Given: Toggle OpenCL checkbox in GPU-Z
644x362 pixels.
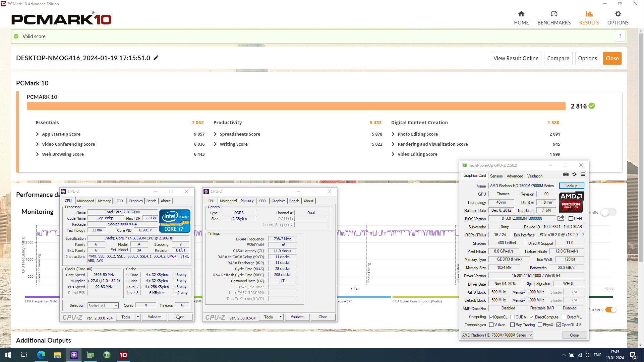Looking at the screenshot, I should [491, 317].
